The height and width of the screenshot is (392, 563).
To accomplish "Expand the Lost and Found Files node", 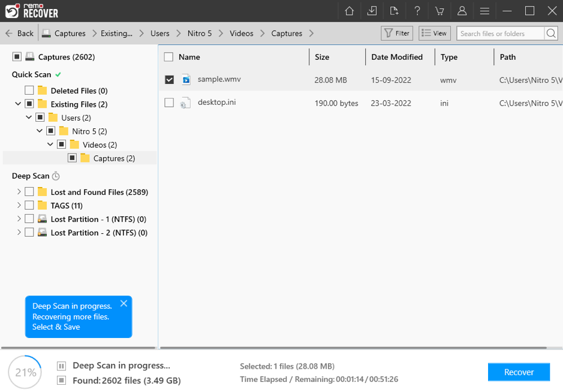I will pos(19,192).
